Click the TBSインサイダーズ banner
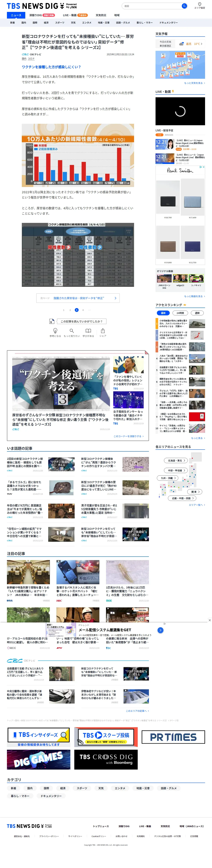The height and width of the screenshot is (868, 212). 39,737
